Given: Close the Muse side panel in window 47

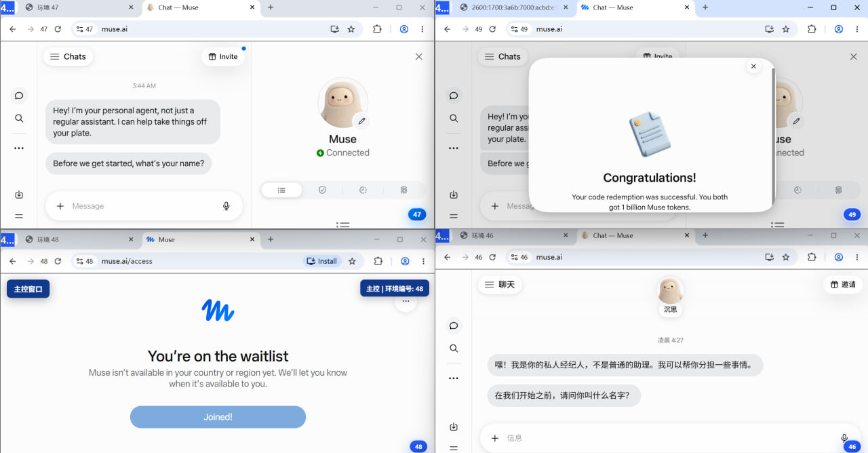Looking at the screenshot, I should (x=419, y=57).
